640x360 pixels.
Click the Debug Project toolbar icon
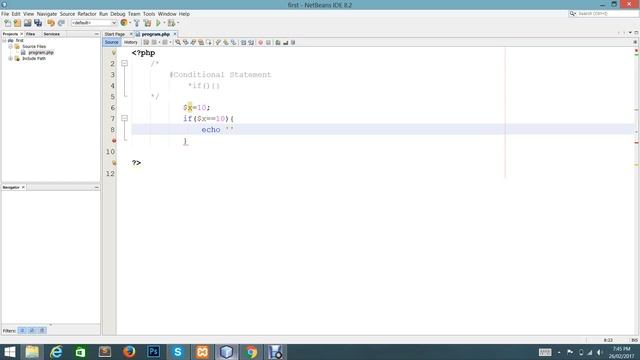pos(171,23)
